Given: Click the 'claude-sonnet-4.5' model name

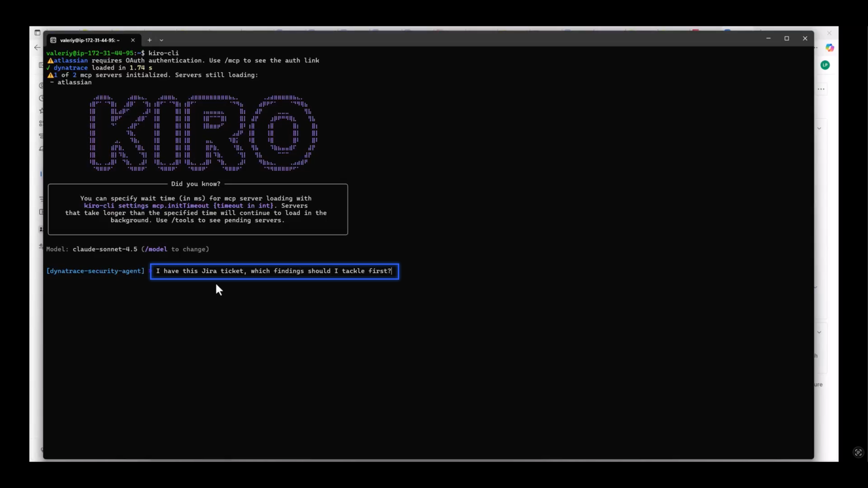Looking at the screenshot, I should [105, 249].
